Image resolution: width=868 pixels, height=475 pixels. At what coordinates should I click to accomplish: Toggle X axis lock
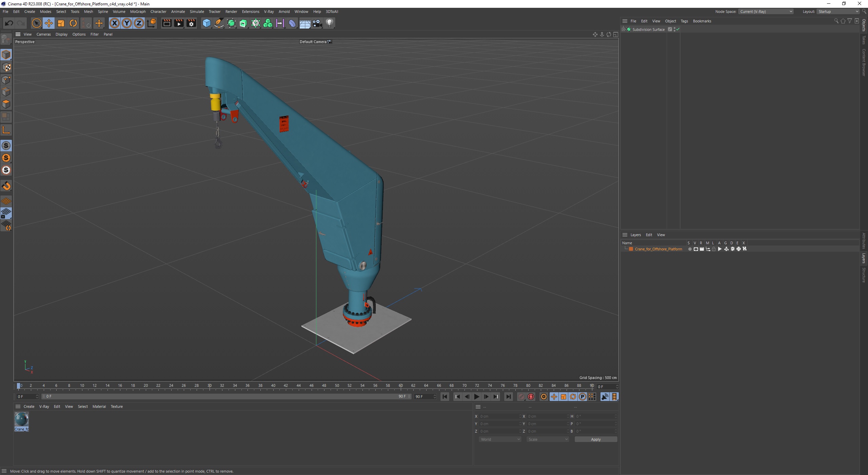point(115,23)
